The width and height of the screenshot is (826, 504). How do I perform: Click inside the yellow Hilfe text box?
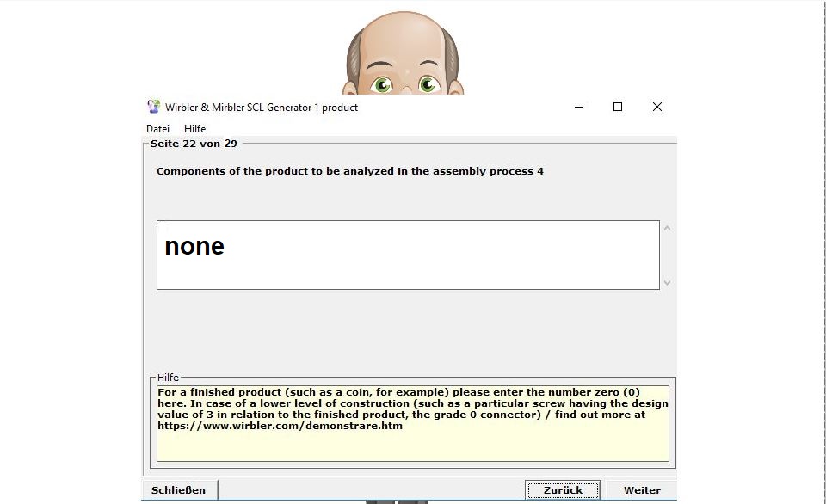(411, 443)
